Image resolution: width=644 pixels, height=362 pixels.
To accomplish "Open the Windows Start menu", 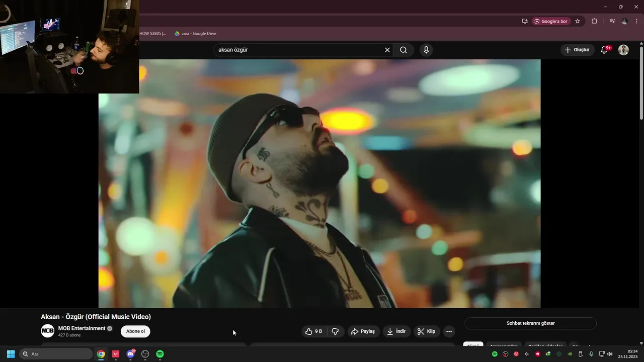I will click(x=11, y=354).
